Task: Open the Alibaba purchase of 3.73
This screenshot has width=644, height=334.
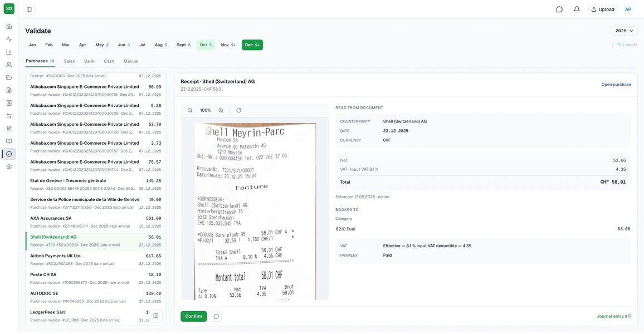Action: pyautogui.click(x=96, y=147)
